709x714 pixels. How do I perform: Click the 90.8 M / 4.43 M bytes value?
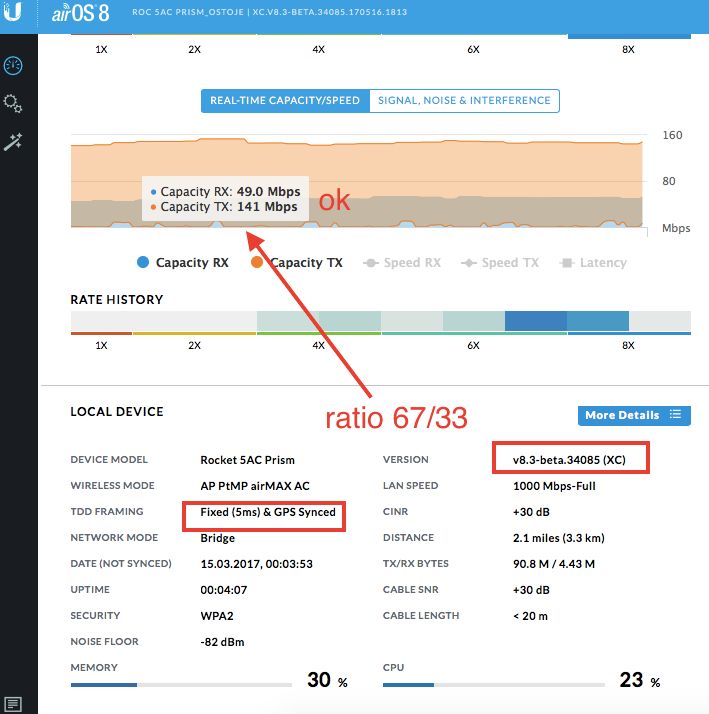[x=554, y=564]
